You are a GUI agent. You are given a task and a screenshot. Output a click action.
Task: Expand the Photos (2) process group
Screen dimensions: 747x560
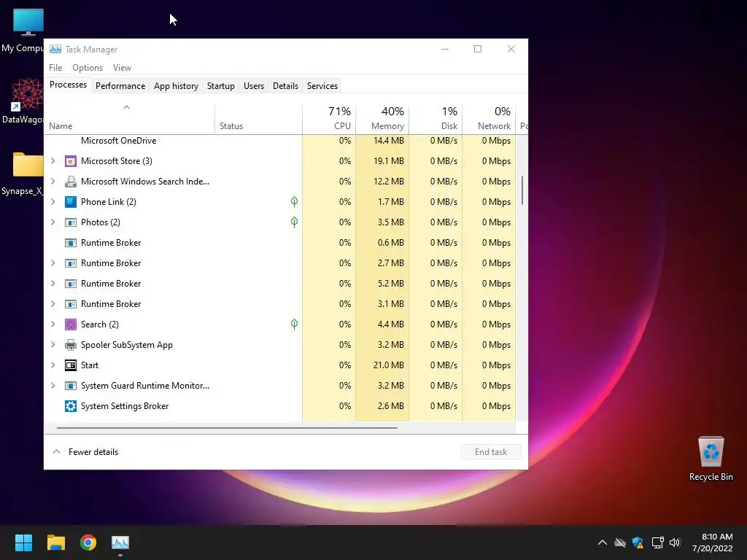[x=53, y=222]
